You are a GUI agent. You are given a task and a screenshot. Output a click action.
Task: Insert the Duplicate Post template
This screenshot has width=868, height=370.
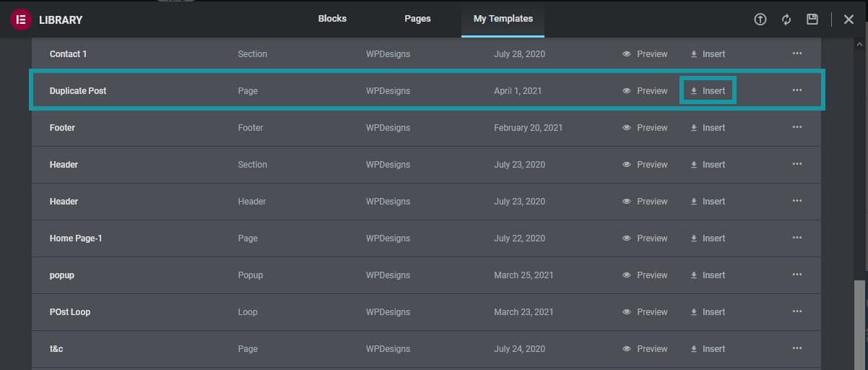coord(708,91)
